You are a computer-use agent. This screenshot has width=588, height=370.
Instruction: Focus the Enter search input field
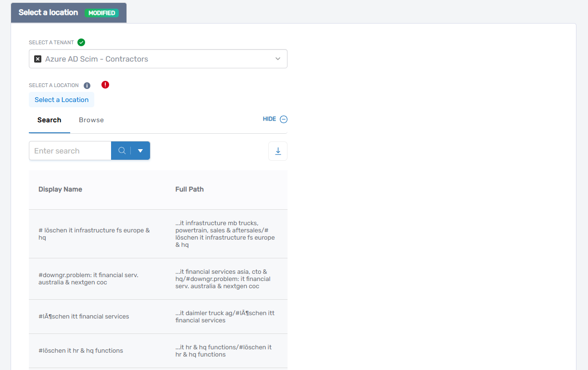tap(70, 151)
